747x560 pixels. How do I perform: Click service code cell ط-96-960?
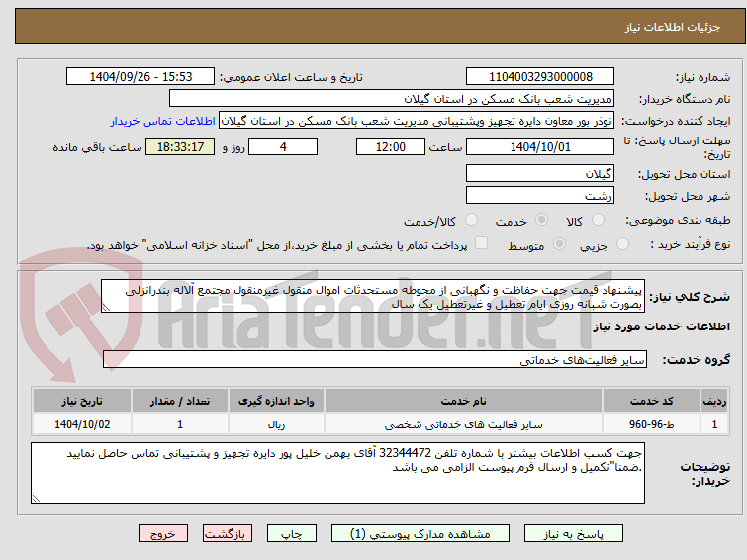click(x=651, y=424)
